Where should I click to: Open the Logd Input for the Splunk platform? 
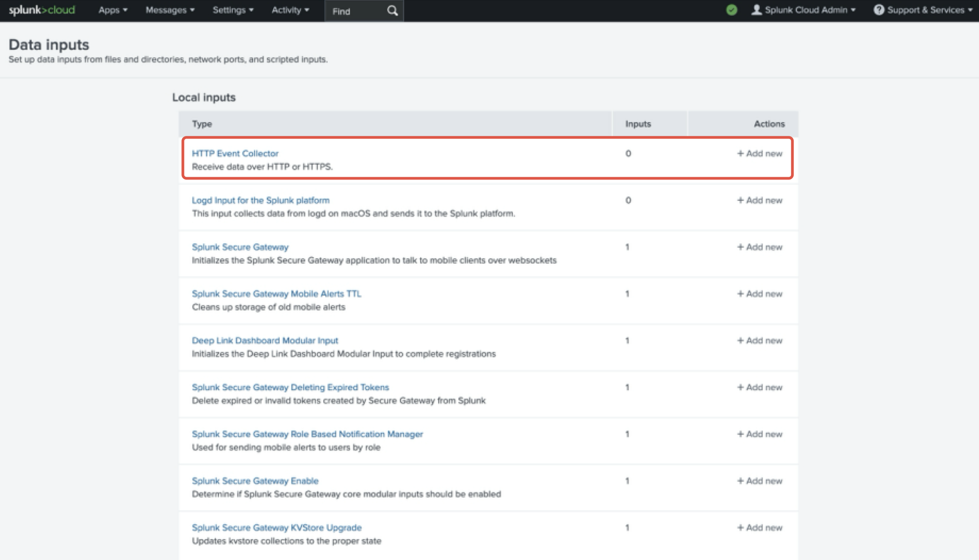pyautogui.click(x=261, y=200)
